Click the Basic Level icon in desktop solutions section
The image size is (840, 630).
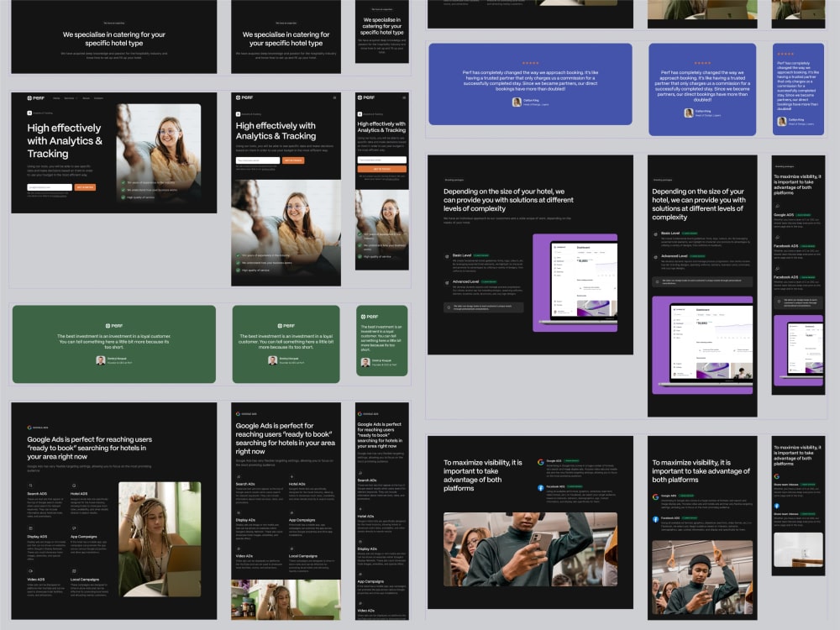coord(447,256)
